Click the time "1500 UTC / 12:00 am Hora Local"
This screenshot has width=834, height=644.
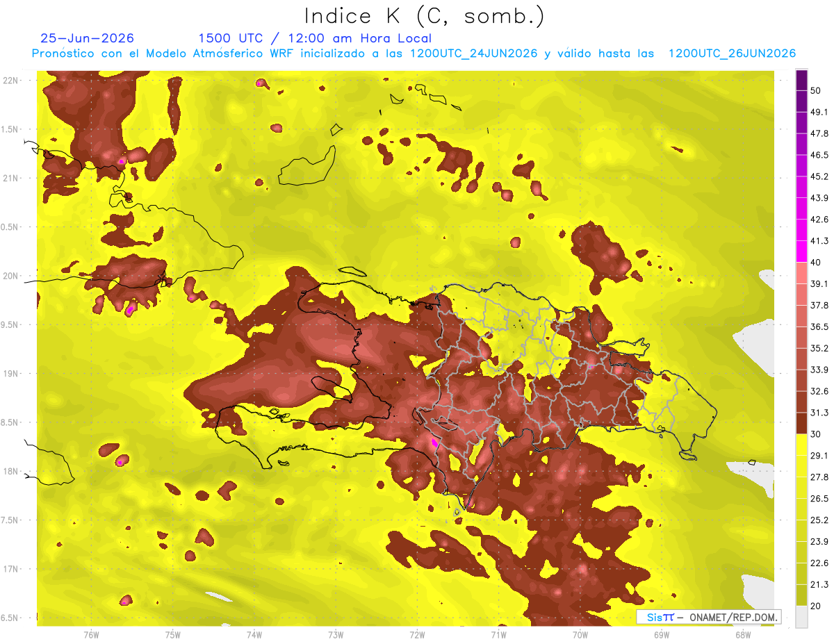[x=315, y=38]
